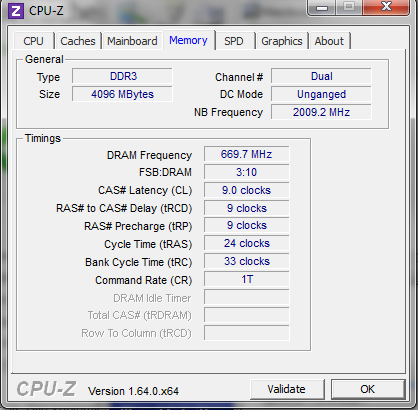Click the empty Total CAS# (tRDRAM) field
Image resolution: width=418 pixels, height=410 pixels.
pos(247,315)
